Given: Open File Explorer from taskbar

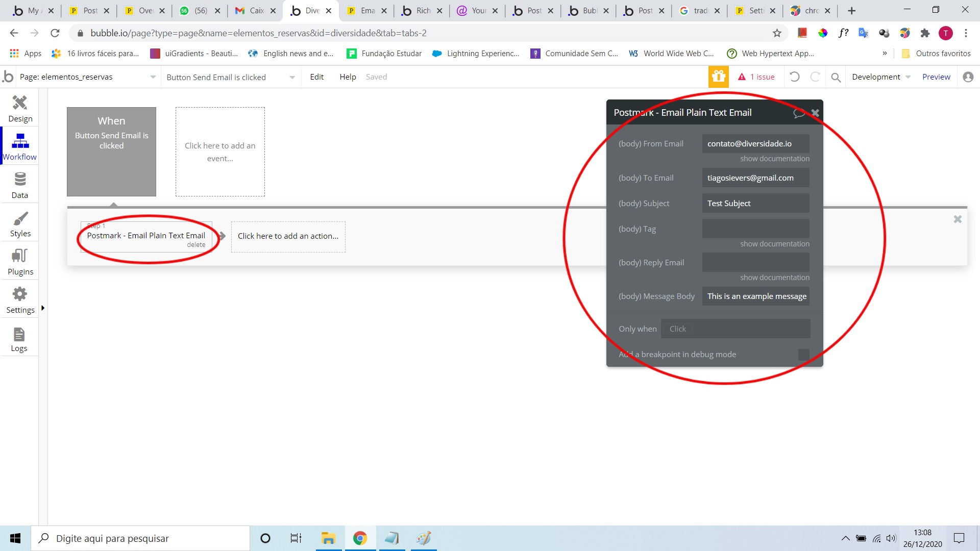Looking at the screenshot, I should coord(328,538).
